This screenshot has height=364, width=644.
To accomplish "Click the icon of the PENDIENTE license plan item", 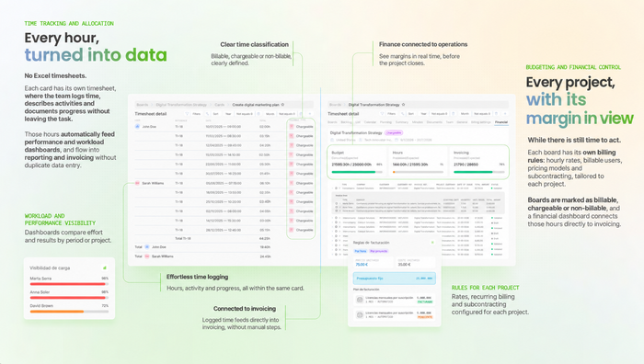I will [360, 314].
